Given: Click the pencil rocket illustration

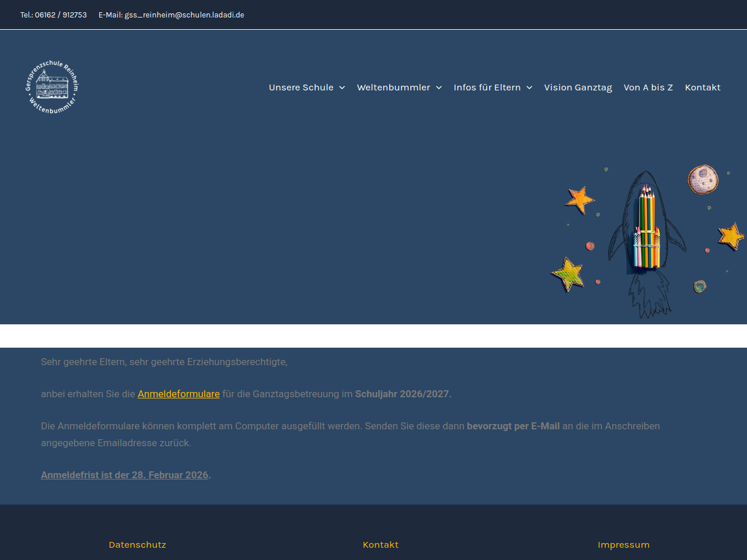Looking at the screenshot, I should click(x=647, y=233).
